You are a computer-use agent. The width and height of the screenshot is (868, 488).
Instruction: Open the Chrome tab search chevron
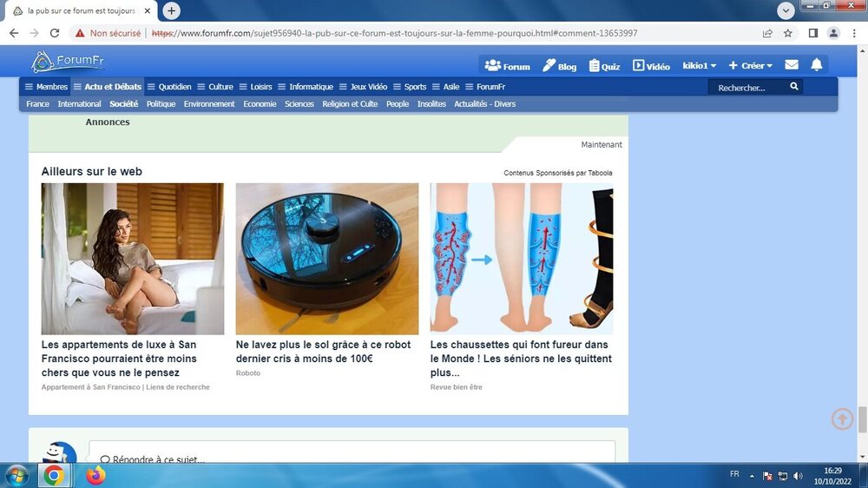(x=786, y=10)
